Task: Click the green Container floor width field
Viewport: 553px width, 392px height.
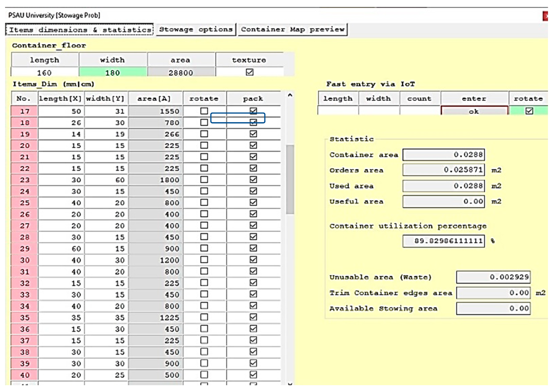Action: tap(113, 72)
